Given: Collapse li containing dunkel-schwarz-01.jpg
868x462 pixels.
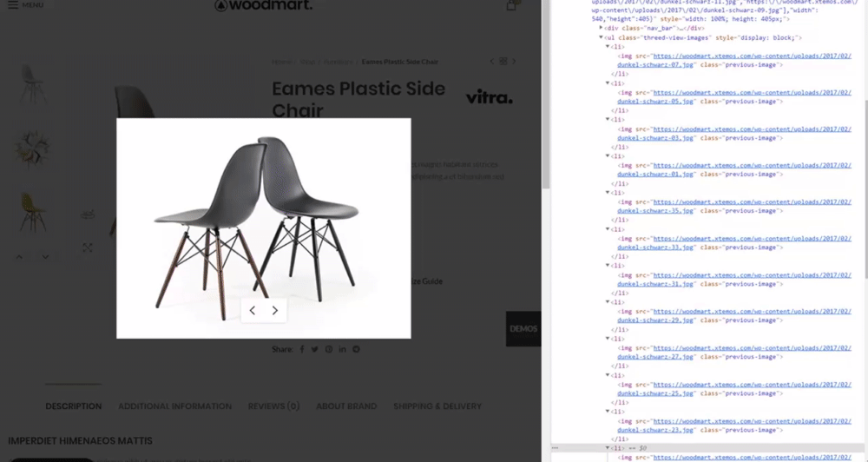Looking at the screenshot, I should click(608, 156).
